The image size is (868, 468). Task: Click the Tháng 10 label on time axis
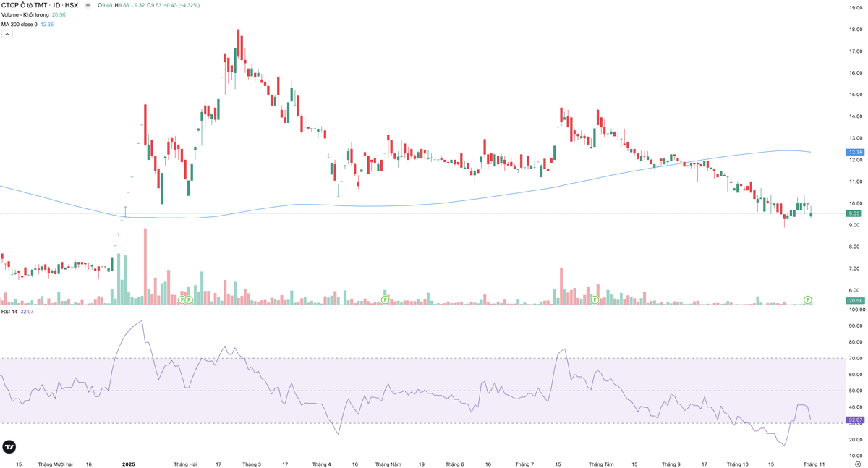click(x=737, y=464)
